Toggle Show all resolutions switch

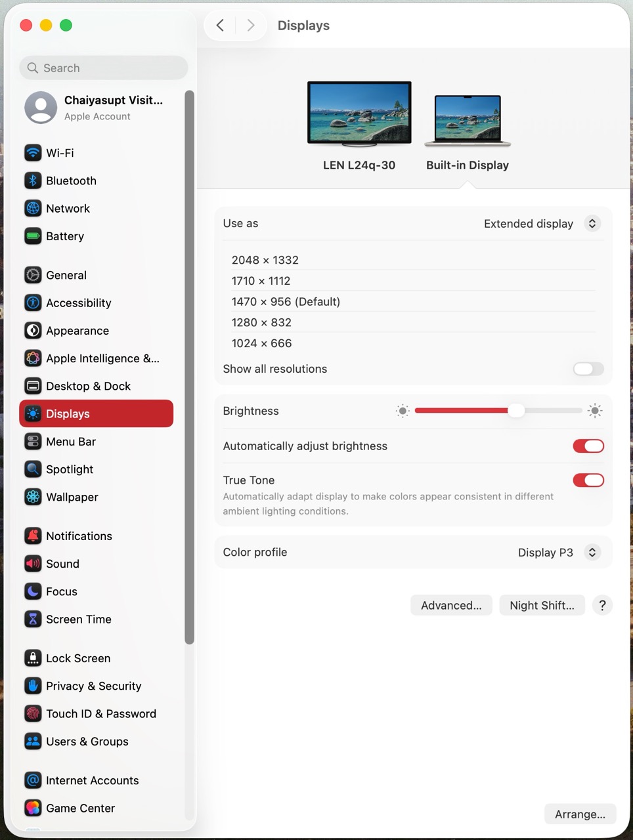pos(588,369)
